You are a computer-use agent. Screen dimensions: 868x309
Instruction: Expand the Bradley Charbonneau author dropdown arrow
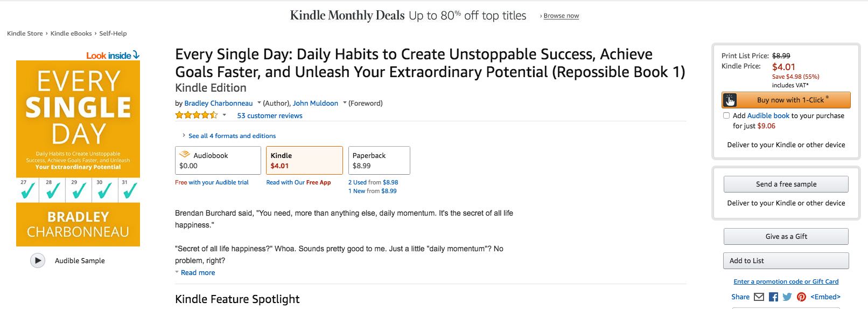259,103
